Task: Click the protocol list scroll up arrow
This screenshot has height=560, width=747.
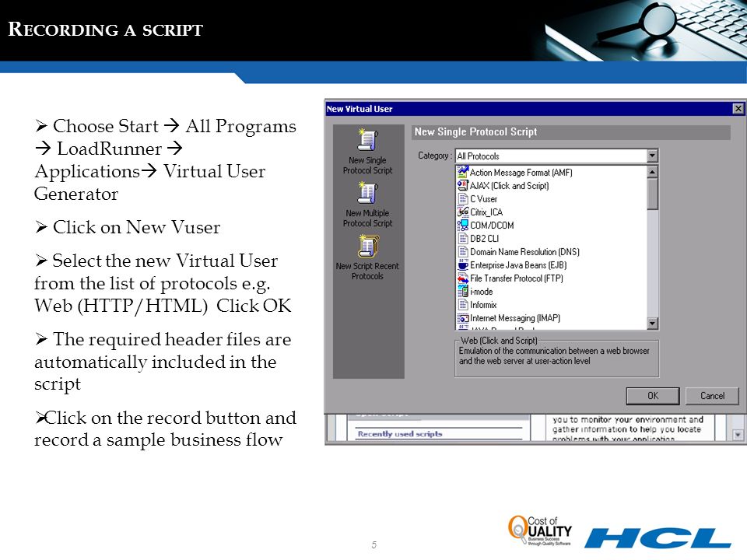Action: pyautogui.click(x=652, y=171)
